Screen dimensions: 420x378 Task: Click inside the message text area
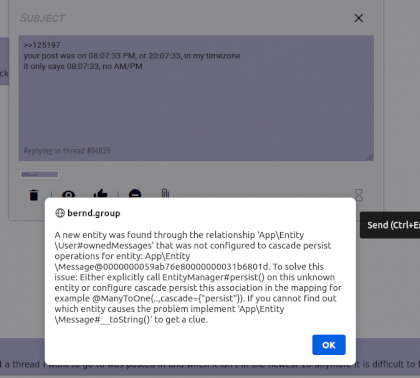pyautogui.click(x=196, y=98)
